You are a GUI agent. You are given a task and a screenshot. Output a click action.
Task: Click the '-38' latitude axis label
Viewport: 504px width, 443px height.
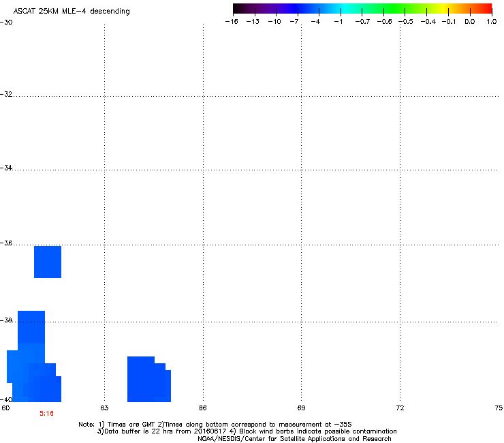click(x=6, y=320)
